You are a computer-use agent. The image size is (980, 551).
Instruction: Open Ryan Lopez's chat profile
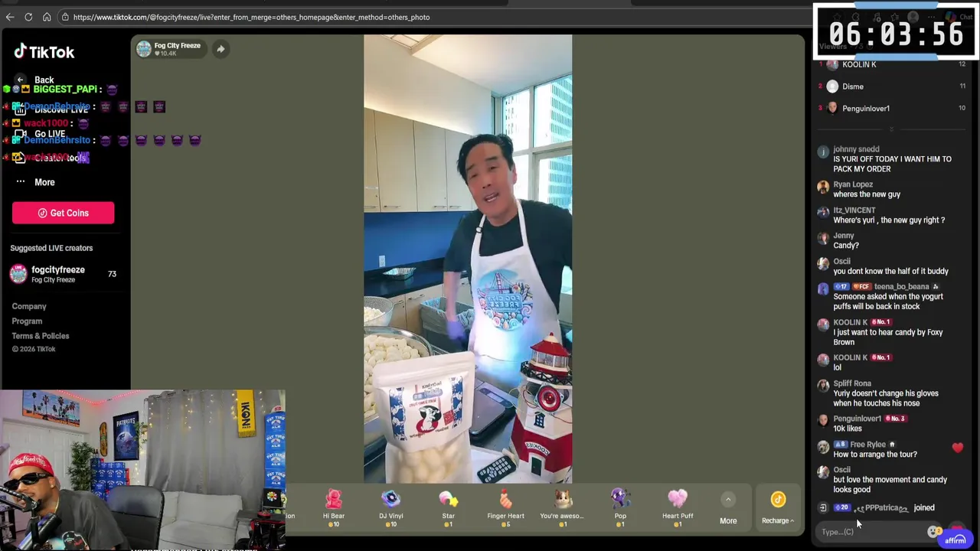pos(823,187)
